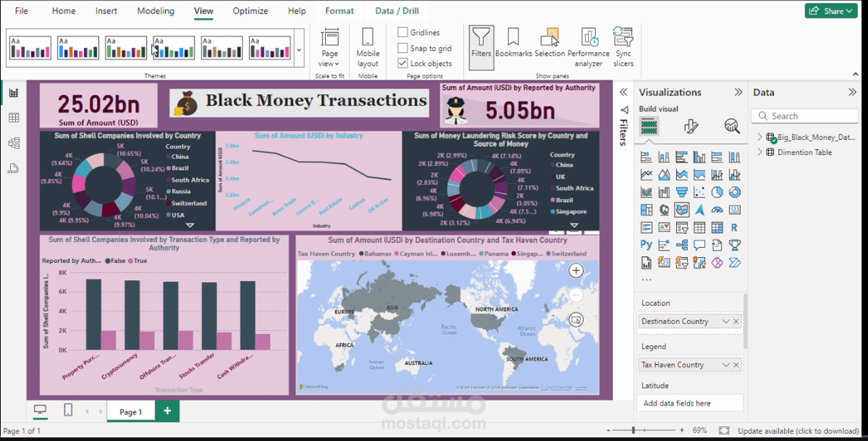The height and width of the screenshot is (441, 868).
Task: Uncheck the Lock objects checkbox
Action: pyautogui.click(x=403, y=63)
